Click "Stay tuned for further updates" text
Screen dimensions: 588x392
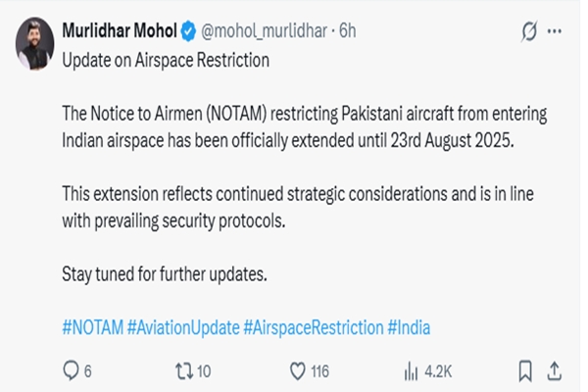click(164, 274)
